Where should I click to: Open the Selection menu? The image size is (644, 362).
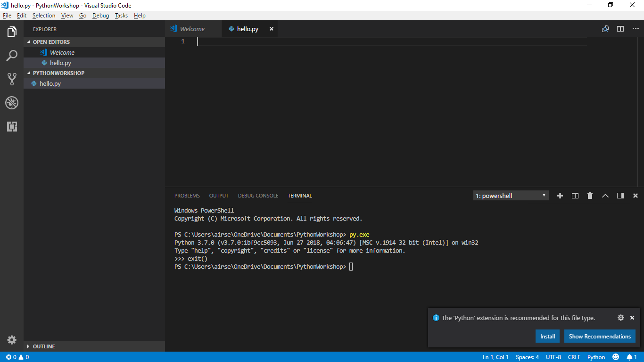coord(44,16)
